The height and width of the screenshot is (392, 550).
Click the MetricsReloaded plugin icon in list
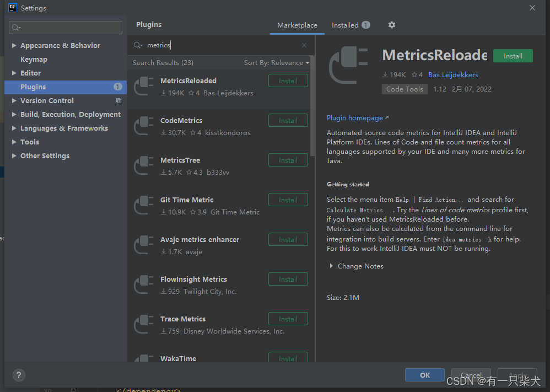144,86
